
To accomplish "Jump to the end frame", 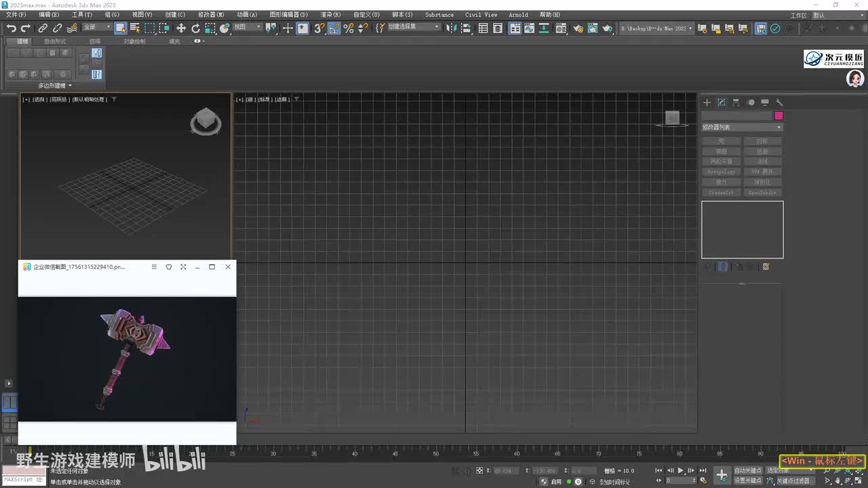I will 703,470.
